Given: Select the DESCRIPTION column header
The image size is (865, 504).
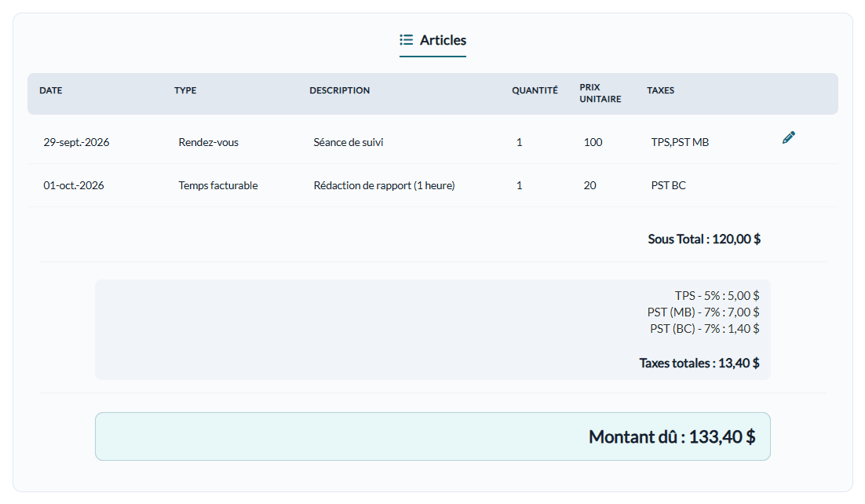Looking at the screenshot, I should 340,90.
